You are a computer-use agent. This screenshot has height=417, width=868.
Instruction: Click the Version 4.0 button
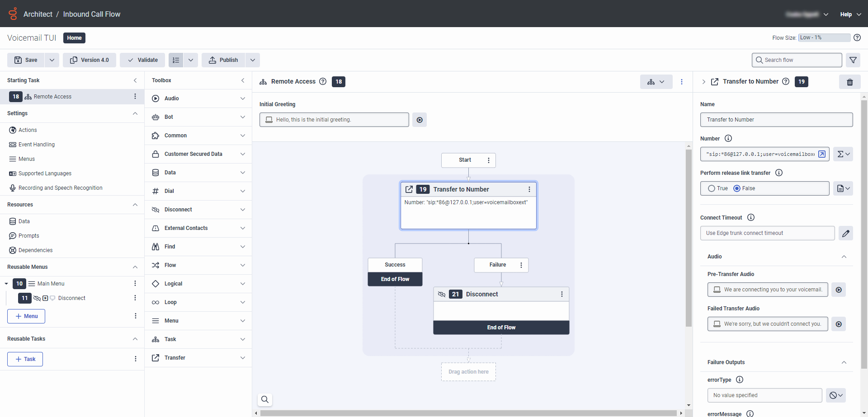tap(90, 60)
